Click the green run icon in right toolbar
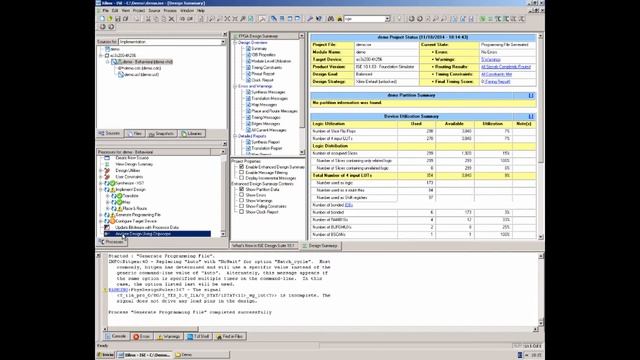The width and height of the screenshot is (640, 360). click(483, 19)
